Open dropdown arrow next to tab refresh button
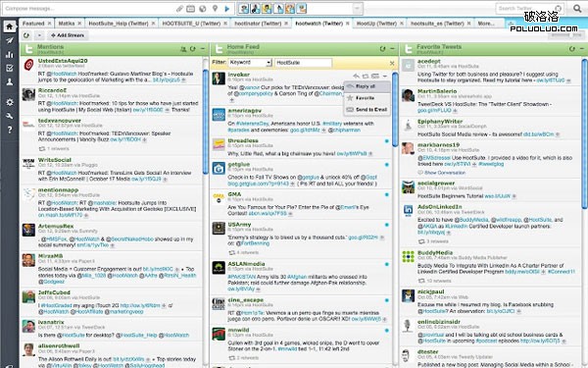This screenshot has width=588, height=368. [x=39, y=35]
